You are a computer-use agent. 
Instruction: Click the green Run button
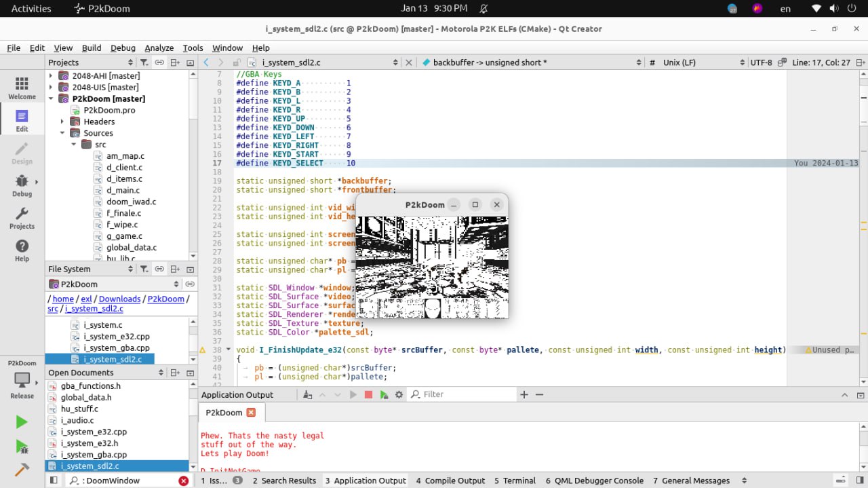tap(22, 422)
